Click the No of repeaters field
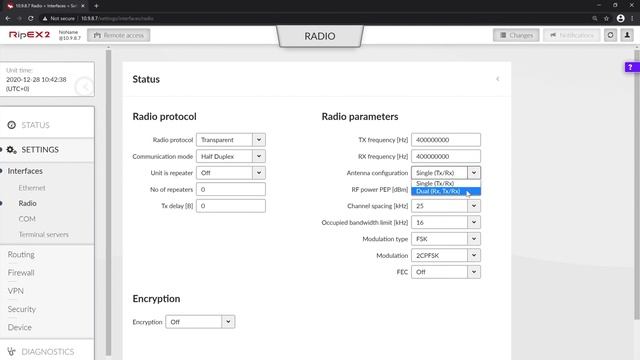This screenshot has height=360, width=640. click(x=231, y=189)
